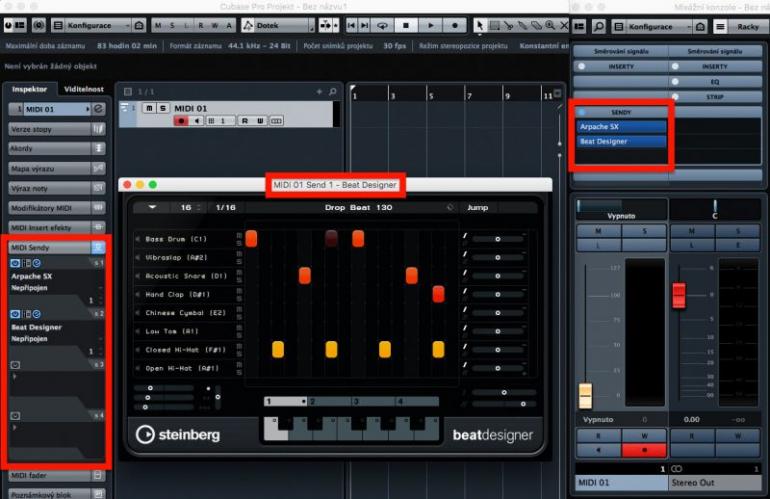The image size is (770, 499).
Task: Open the Racky button in mixer
Action: click(747, 27)
